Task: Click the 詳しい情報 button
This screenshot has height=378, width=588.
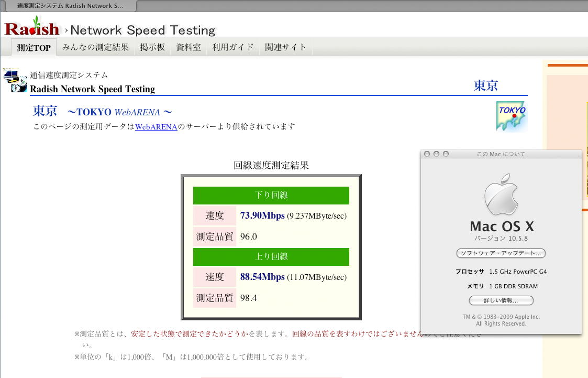Action: [501, 300]
